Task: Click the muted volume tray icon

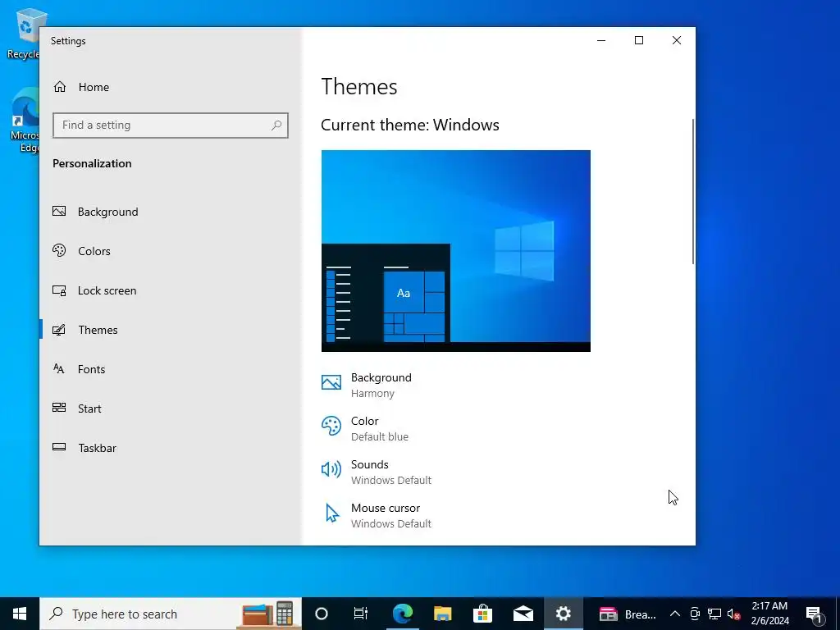Action: pos(733,614)
